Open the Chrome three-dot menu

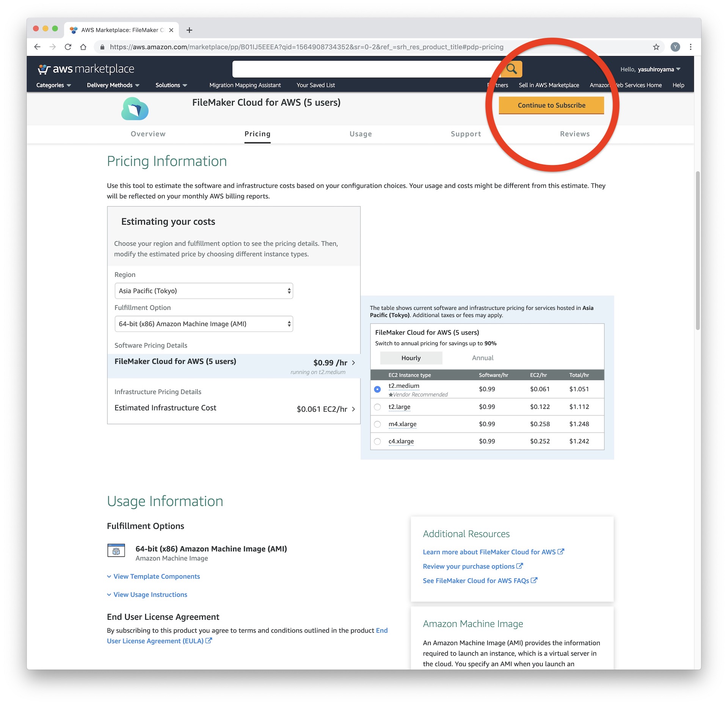[x=690, y=47]
